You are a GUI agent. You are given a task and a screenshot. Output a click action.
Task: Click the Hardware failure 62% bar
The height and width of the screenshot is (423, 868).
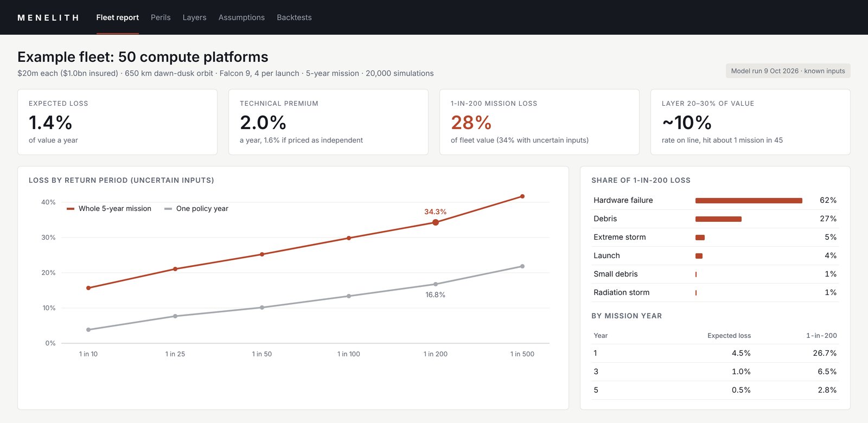(x=749, y=201)
